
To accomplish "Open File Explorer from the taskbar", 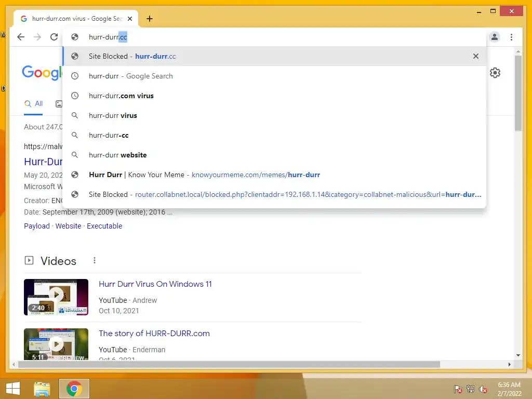I will pos(42,389).
